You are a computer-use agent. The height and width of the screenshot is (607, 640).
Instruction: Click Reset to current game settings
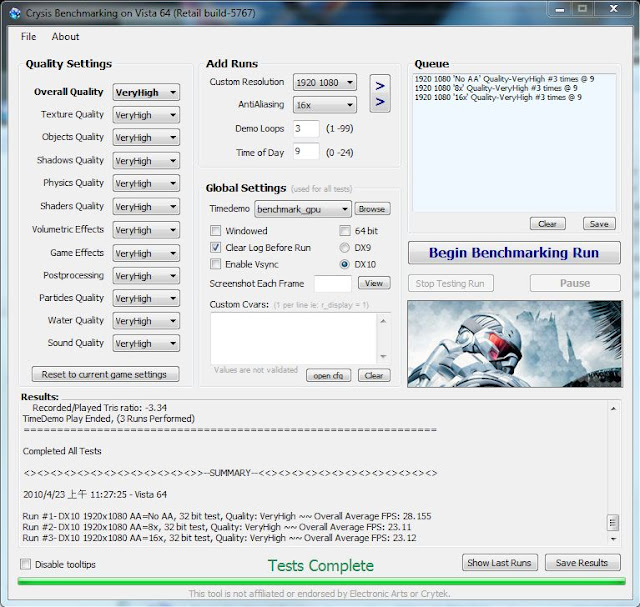[105, 374]
